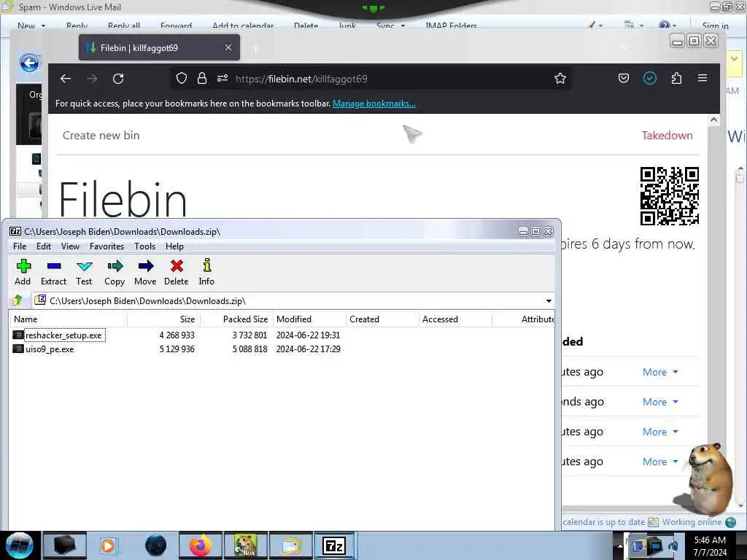Bookmark this page with the star icon

[x=560, y=79]
